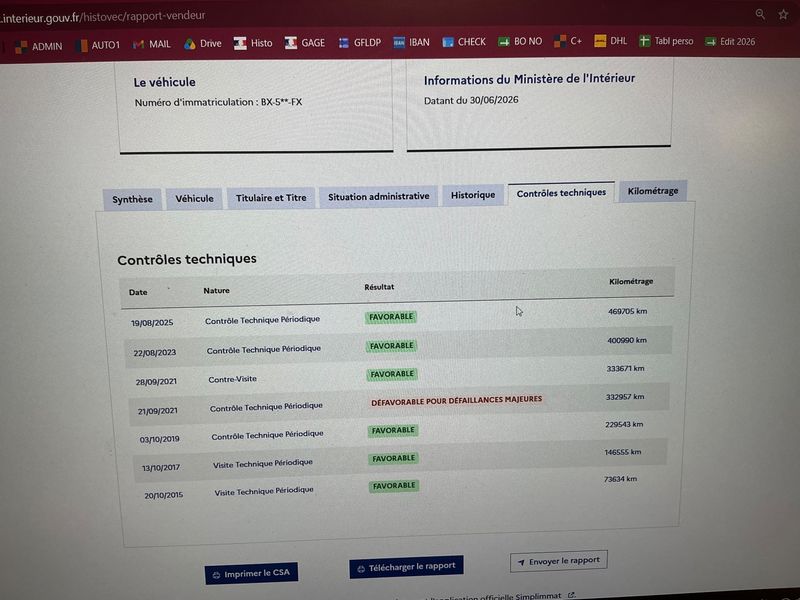The width and height of the screenshot is (800, 600).
Task: Switch to the Synthèse tab
Action: pos(132,199)
